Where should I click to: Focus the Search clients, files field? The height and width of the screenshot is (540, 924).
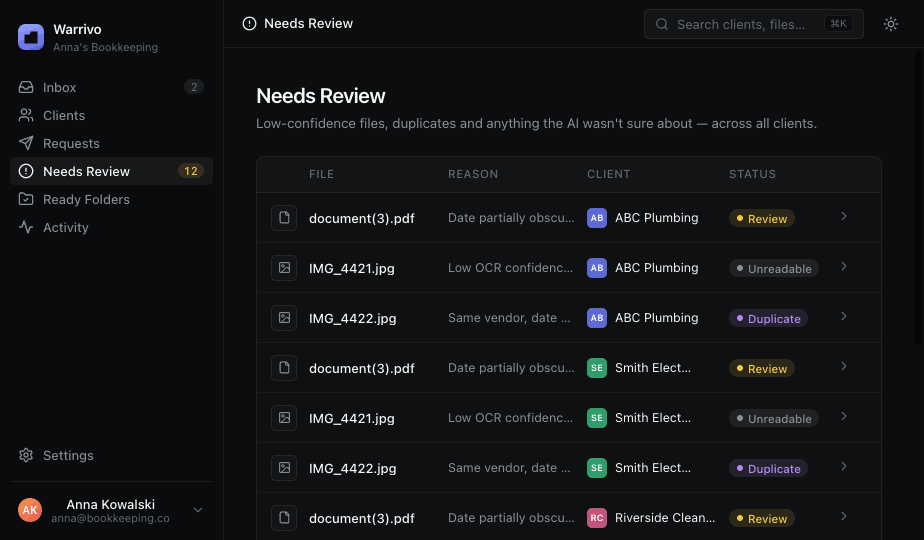[754, 24]
